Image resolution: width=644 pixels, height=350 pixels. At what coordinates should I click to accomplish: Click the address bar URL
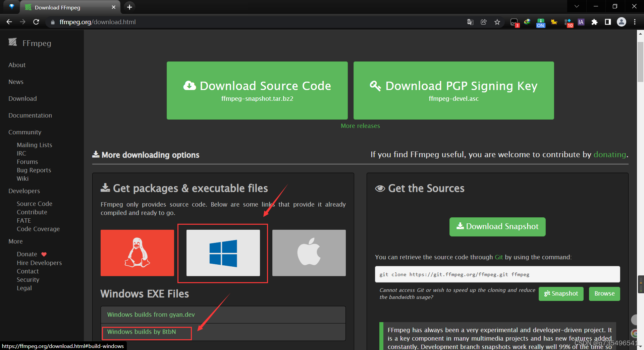click(98, 22)
